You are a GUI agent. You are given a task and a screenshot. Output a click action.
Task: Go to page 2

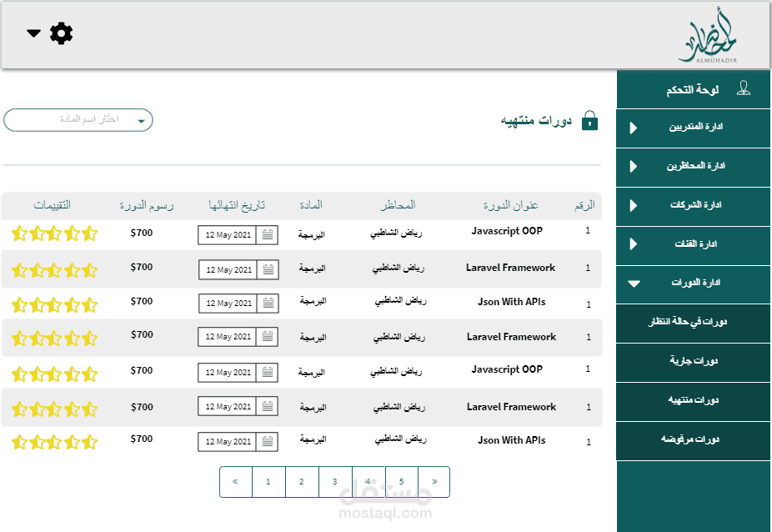[302, 482]
